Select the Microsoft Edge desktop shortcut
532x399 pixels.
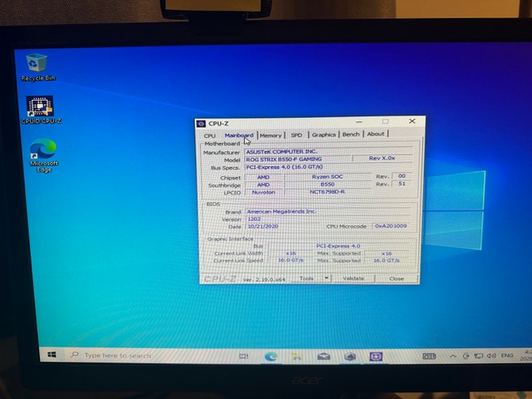tap(43, 155)
